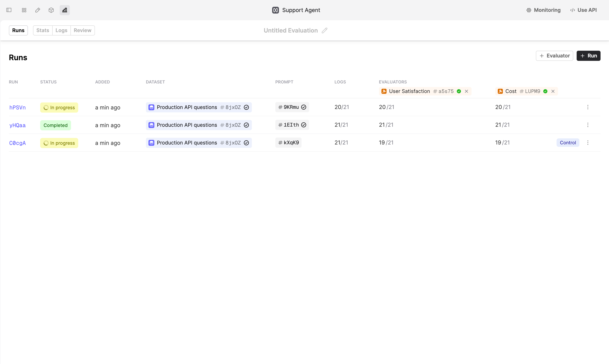The width and height of the screenshot is (609, 364).
Task: Create a new Run
Action: coord(588,56)
